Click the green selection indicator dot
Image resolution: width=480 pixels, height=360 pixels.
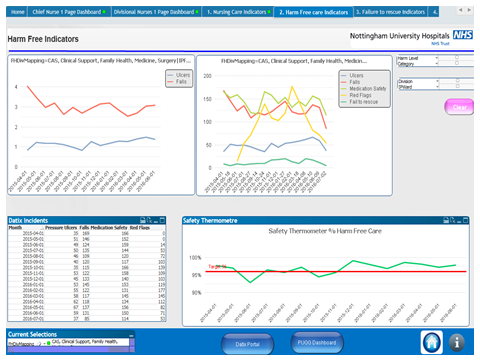pyautogui.click(x=49, y=343)
